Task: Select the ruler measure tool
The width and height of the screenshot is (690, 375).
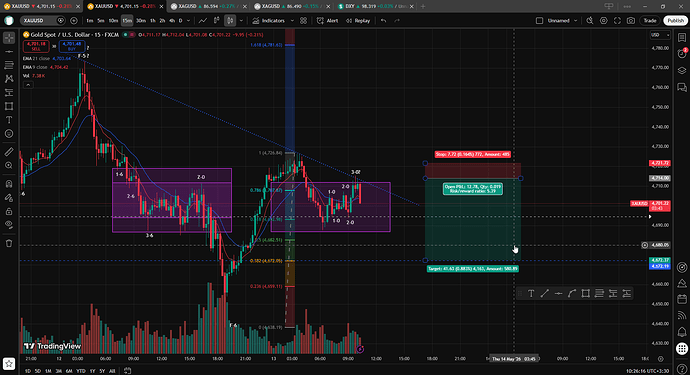Action: point(9,152)
